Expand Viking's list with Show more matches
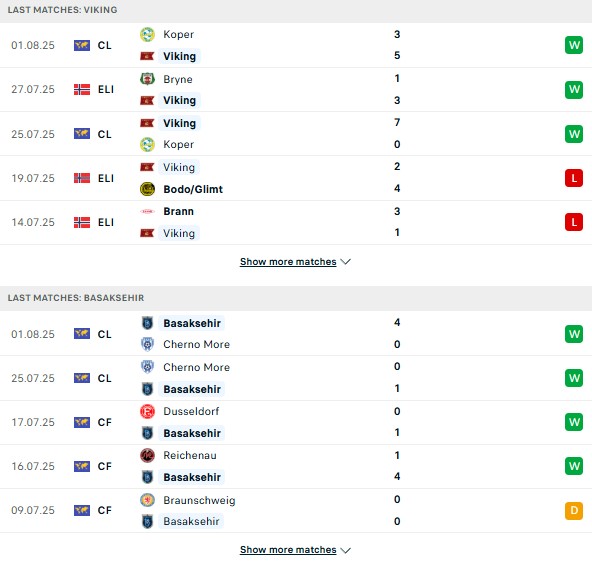Screen dimensions: 592x572 pyautogui.click(x=288, y=262)
